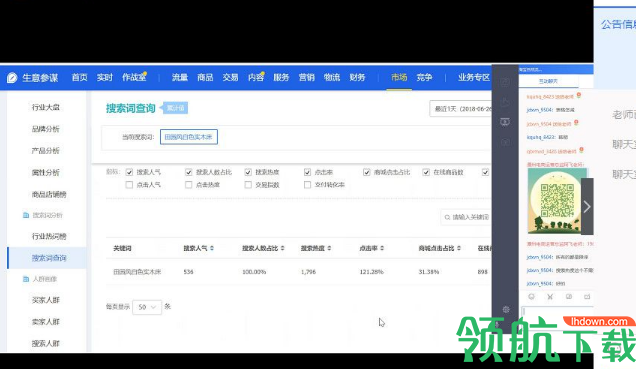Open 内容 in top navigation

click(256, 77)
